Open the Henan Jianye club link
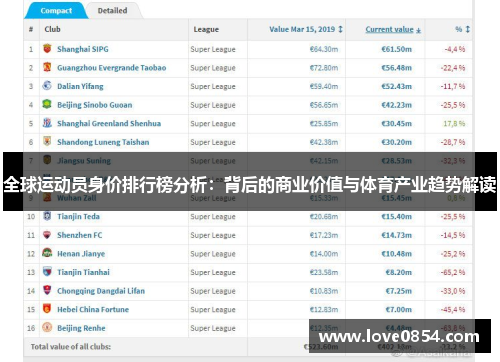This screenshot has height=362, width=500. 81,254
